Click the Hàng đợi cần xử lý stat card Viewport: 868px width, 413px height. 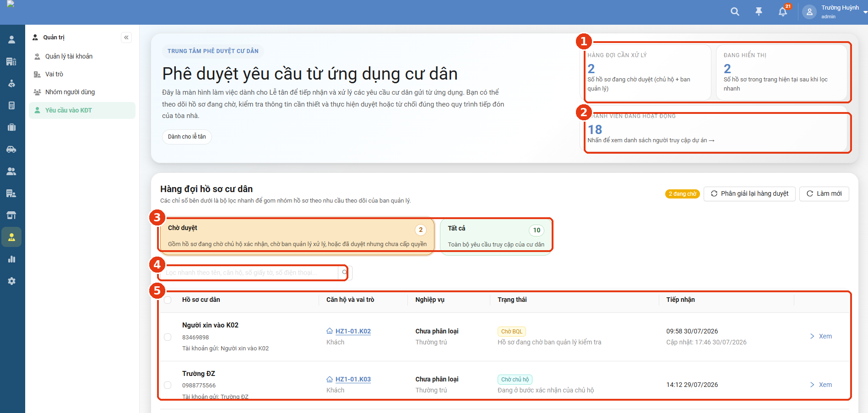[646, 72]
